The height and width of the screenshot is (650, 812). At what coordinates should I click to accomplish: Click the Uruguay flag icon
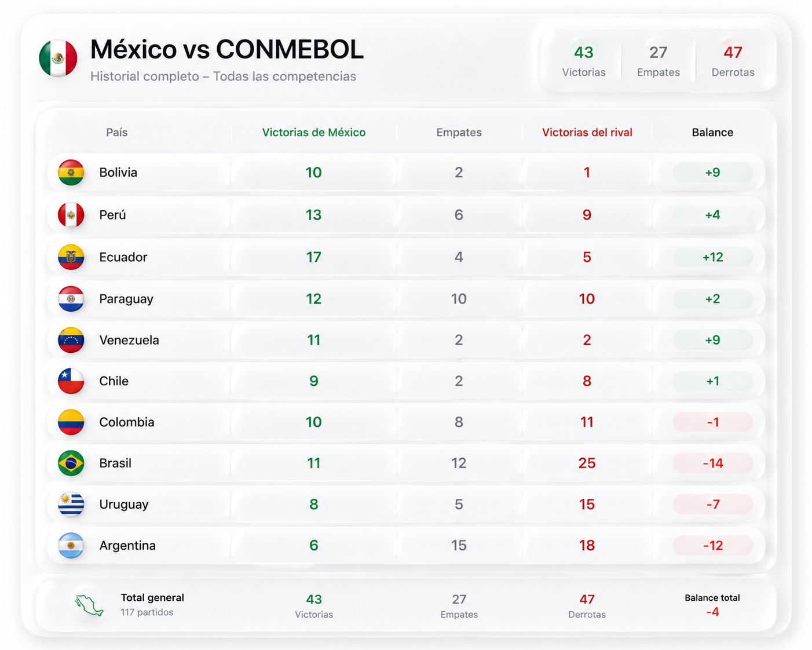[71, 505]
